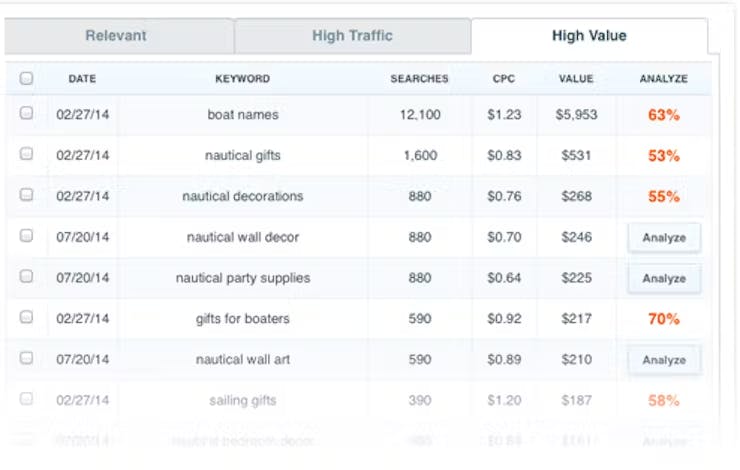
Task: Select the High Value tab
Action: [589, 36]
